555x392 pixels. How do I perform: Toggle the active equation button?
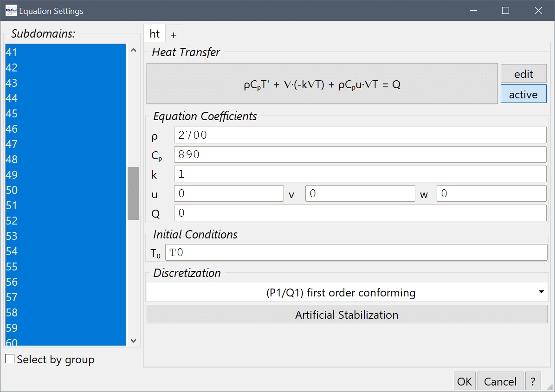click(x=523, y=94)
